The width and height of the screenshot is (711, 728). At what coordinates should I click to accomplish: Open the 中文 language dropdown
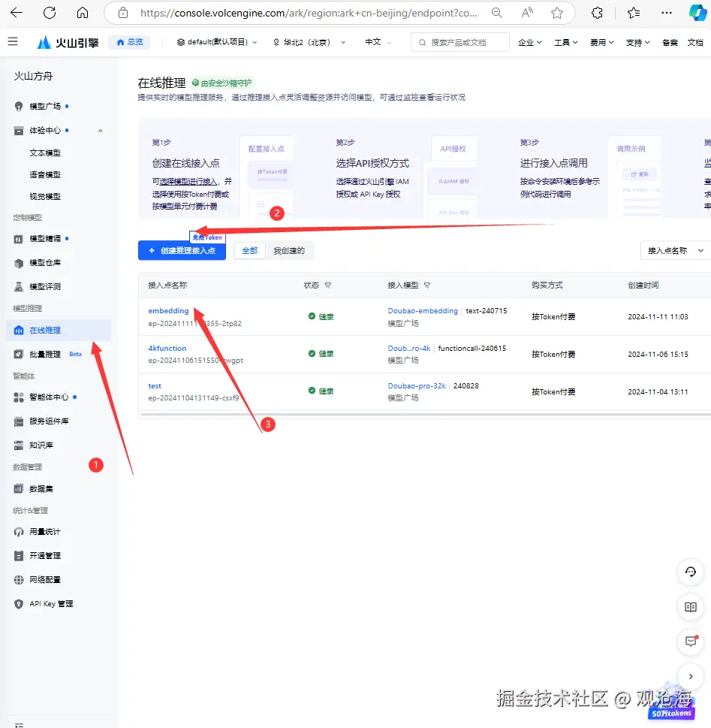point(378,42)
